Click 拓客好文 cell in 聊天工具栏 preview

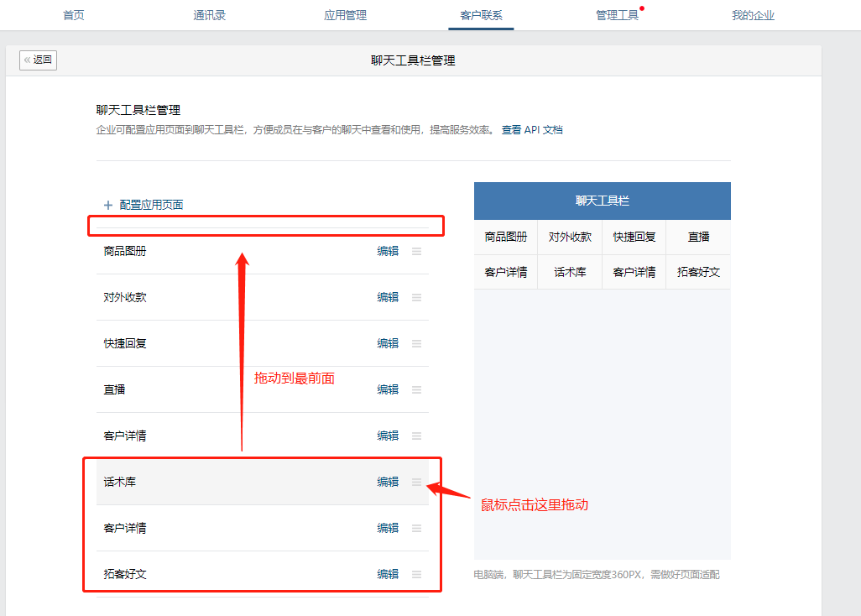coord(698,272)
